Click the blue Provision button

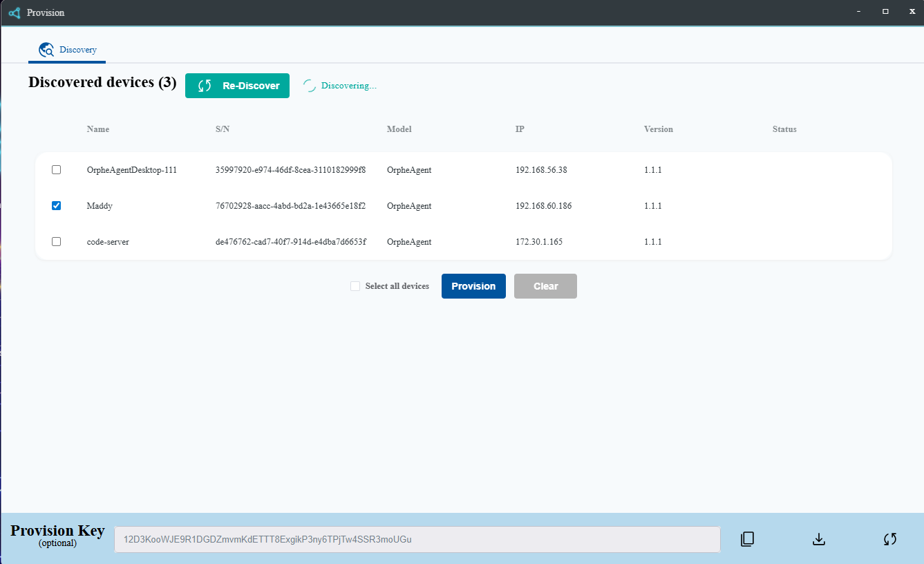click(473, 286)
